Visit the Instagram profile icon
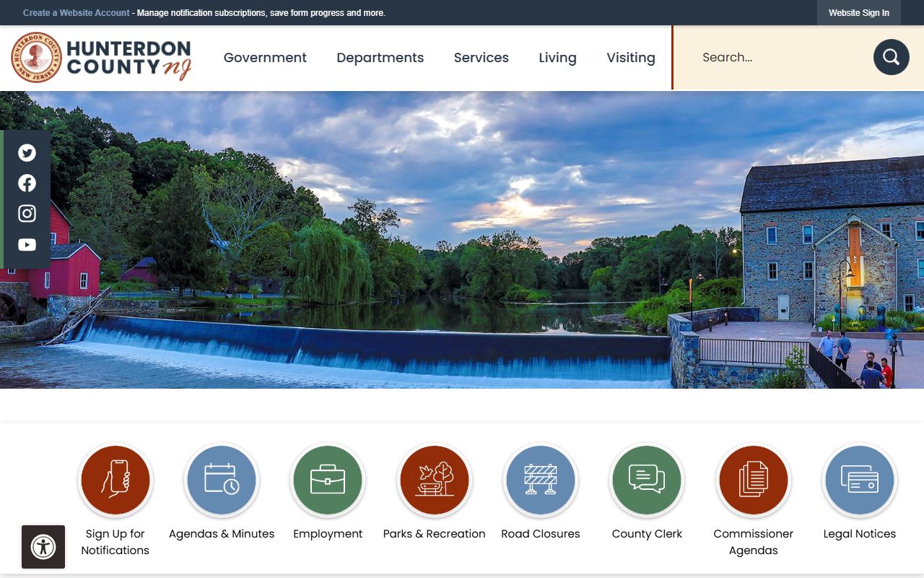 click(x=27, y=214)
